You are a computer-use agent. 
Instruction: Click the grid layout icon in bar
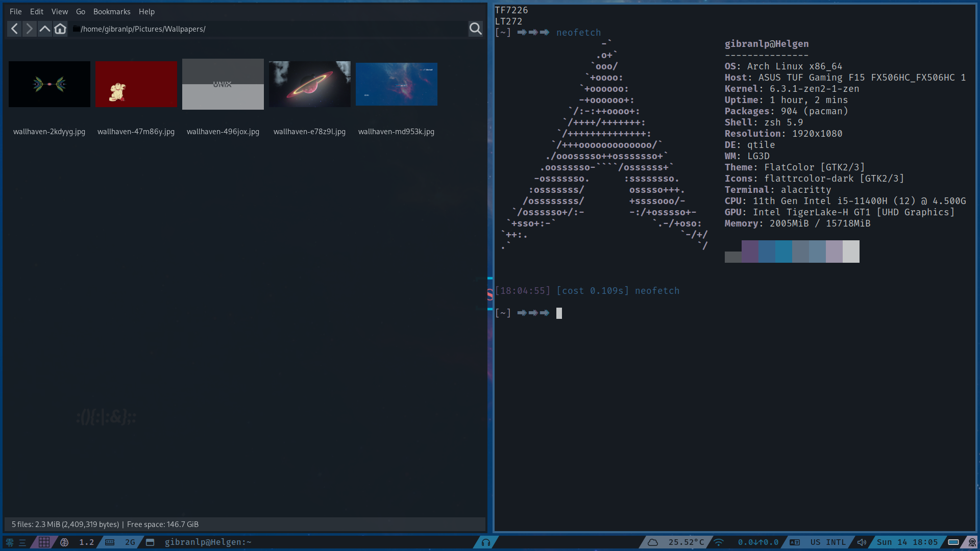pos(44,542)
